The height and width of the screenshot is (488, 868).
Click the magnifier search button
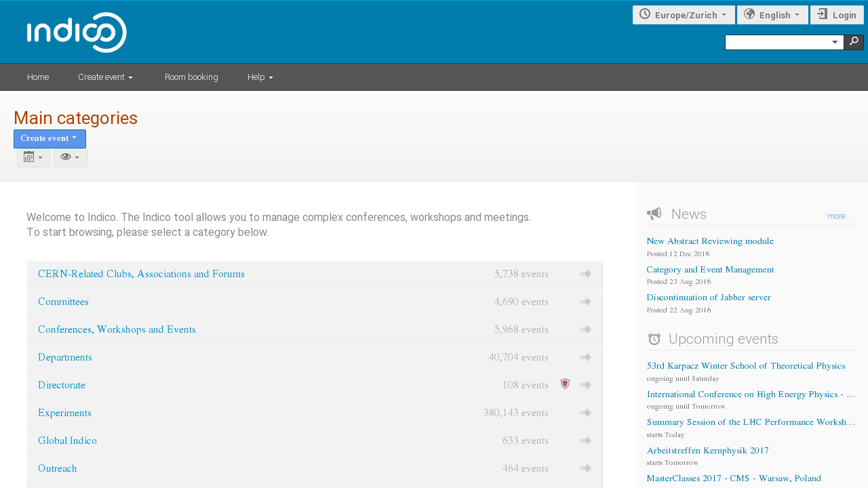coord(854,42)
